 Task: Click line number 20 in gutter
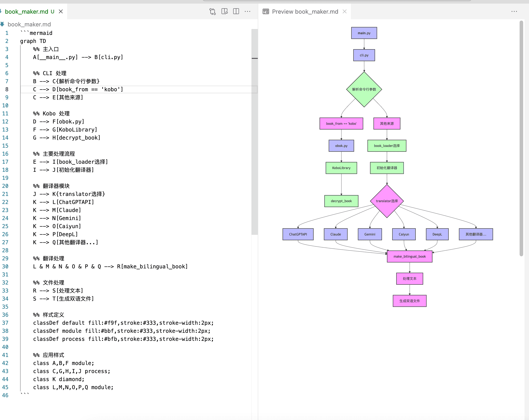(5, 186)
